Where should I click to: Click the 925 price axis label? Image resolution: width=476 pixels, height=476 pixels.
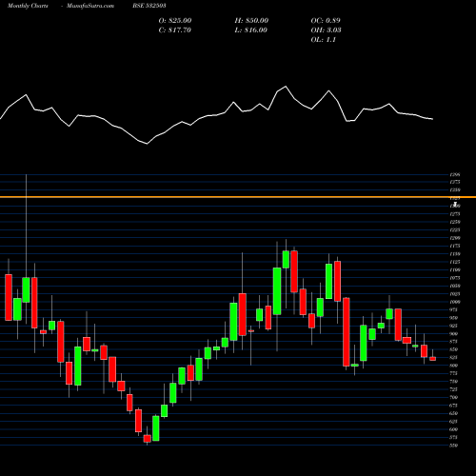pyautogui.click(x=454, y=326)
